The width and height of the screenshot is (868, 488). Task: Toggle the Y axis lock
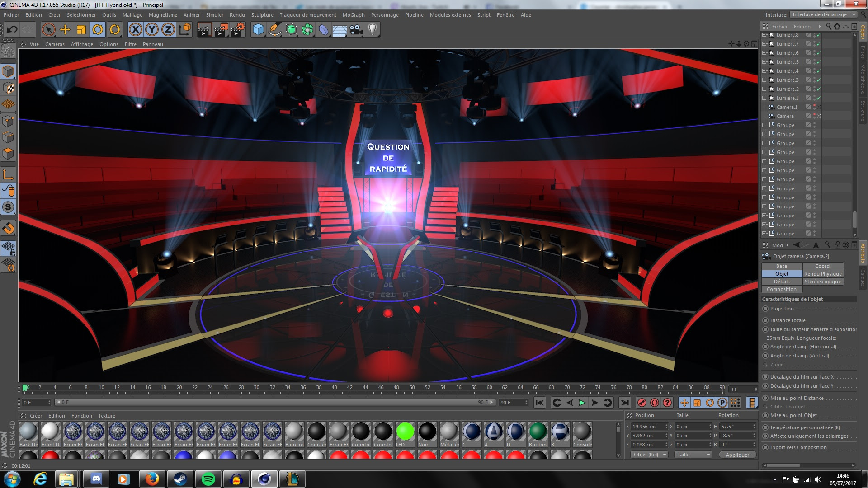click(x=152, y=30)
